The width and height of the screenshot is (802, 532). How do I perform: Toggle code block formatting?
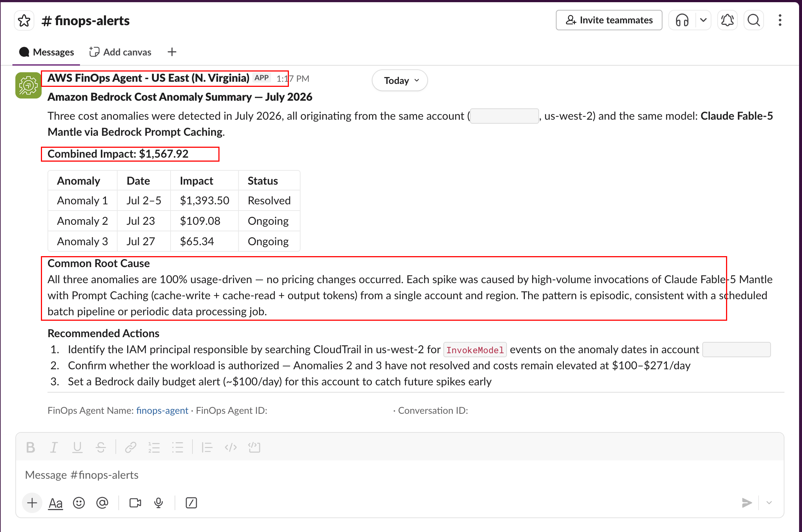click(x=254, y=447)
